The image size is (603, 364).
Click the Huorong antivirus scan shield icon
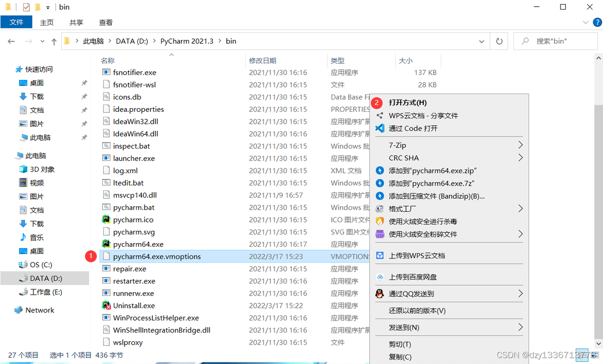(380, 221)
